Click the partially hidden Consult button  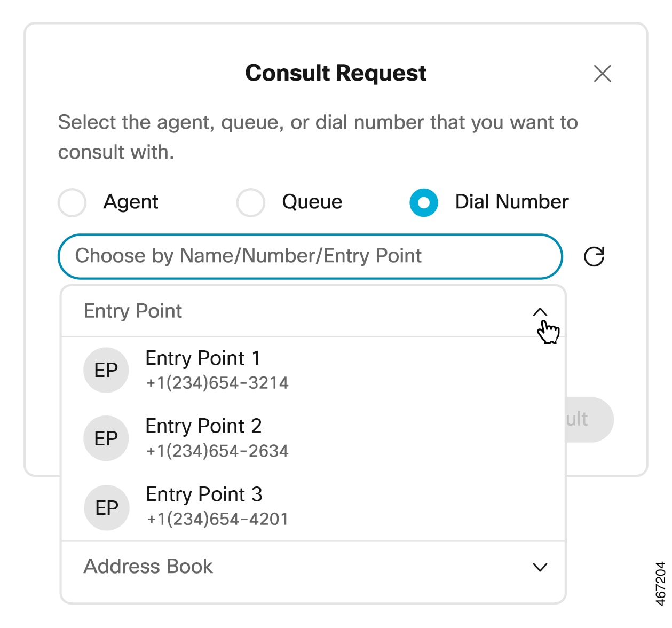click(589, 420)
